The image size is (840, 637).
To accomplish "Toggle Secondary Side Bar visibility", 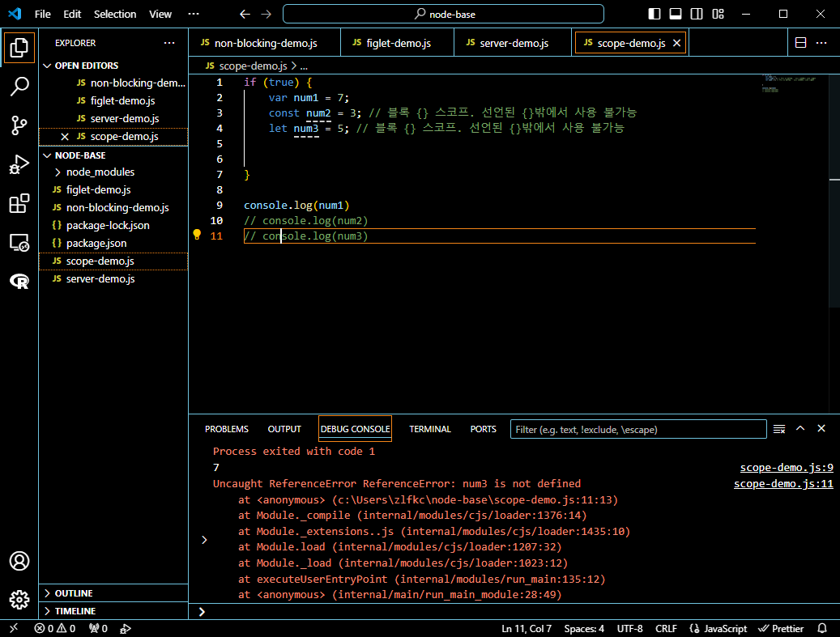I will tap(697, 14).
